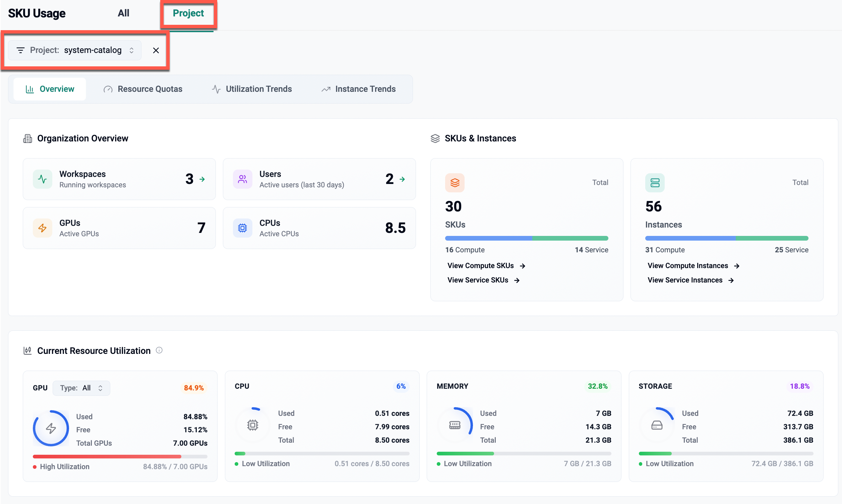Click the info icon beside Current Resource Utilization
Image resolution: width=842 pixels, height=504 pixels.
[159, 350]
